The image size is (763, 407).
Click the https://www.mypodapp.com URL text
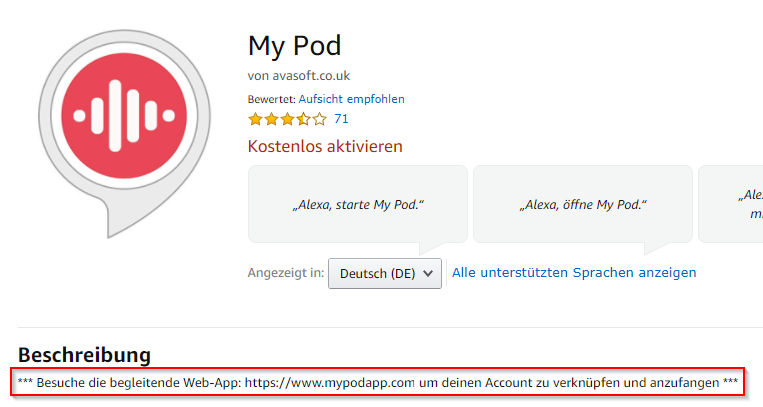click(x=329, y=383)
